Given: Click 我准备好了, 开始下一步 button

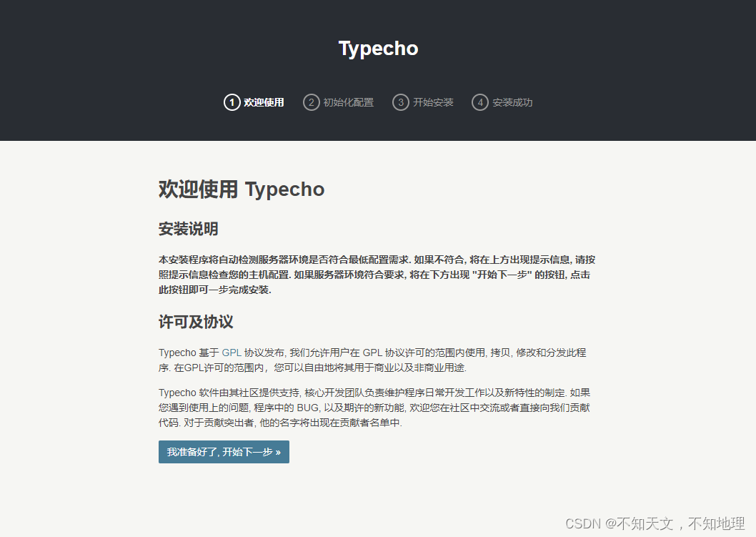Looking at the screenshot, I should (224, 452).
